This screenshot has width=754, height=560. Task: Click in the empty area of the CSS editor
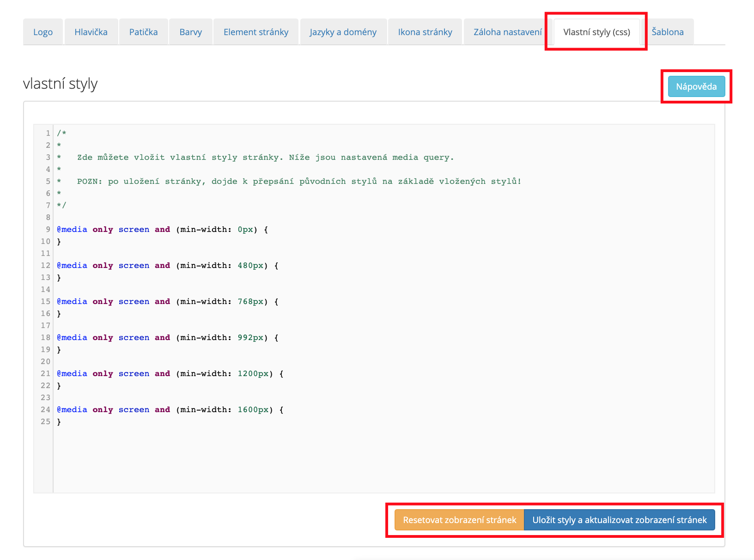coord(383,460)
